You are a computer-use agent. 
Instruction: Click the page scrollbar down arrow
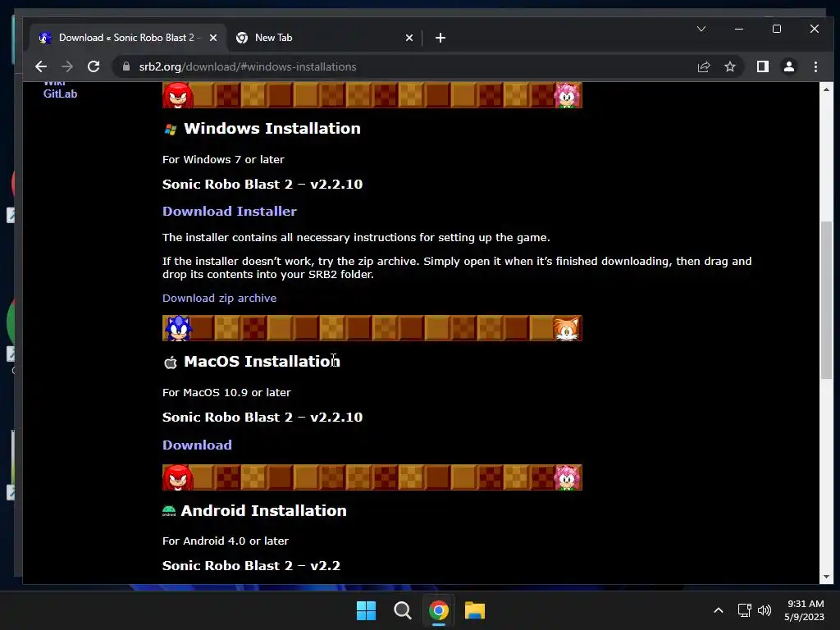pos(826,577)
